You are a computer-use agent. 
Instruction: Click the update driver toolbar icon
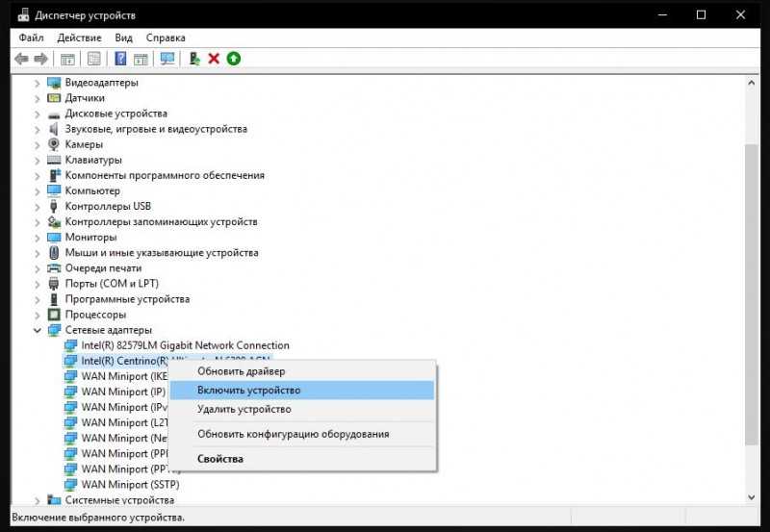(195, 59)
